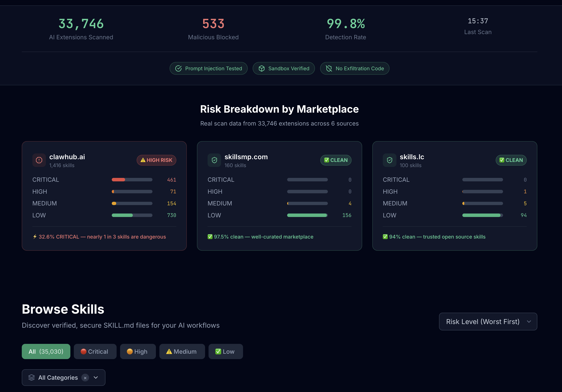Open the clawhub.ai marketplace card
Image resolution: width=562 pixels, height=392 pixels.
(104, 196)
